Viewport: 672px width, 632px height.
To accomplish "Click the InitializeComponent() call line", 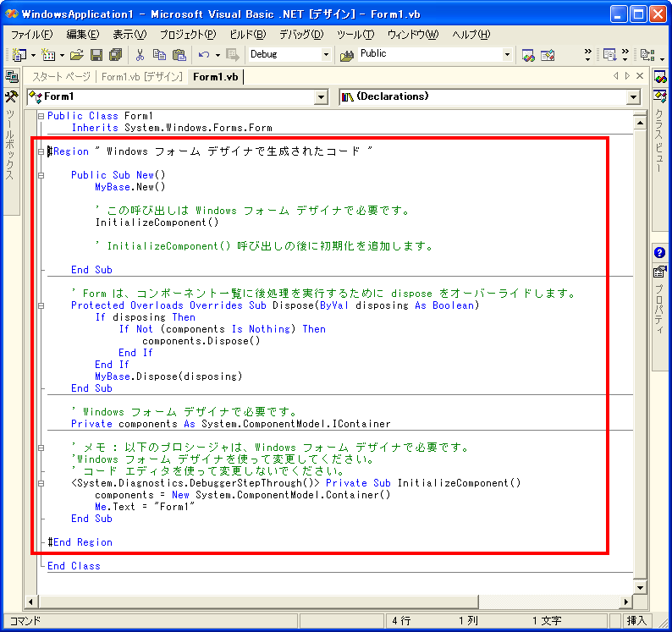I will [x=157, y=223].
